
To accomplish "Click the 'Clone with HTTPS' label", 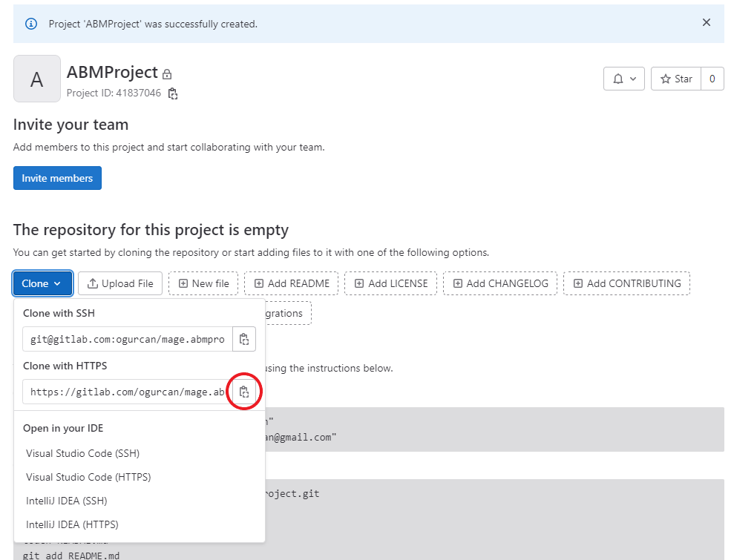I will (x=65, y=366).
